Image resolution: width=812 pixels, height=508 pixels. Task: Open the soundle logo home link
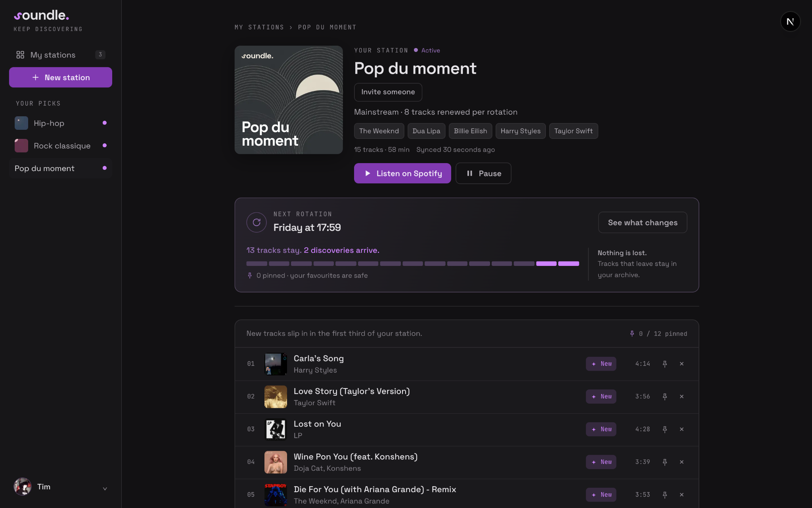[x=42, y=15]
